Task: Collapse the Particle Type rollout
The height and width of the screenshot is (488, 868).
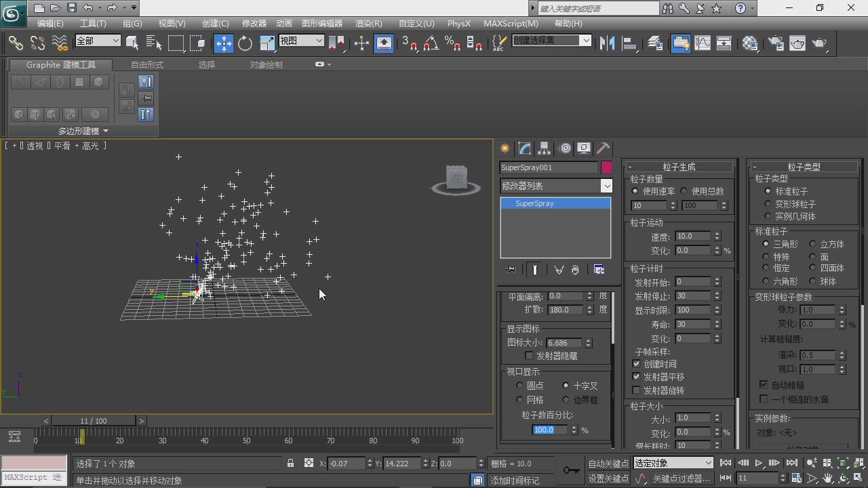Action: (x=804, y=167)
